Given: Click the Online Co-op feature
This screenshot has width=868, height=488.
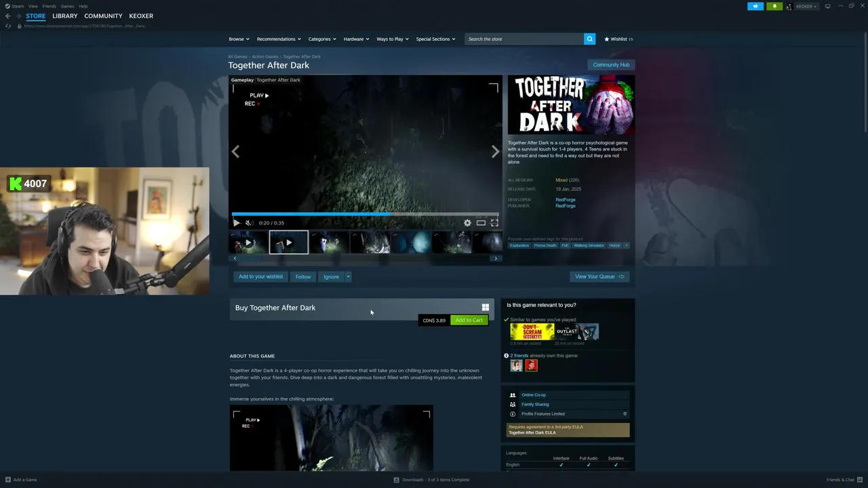Looking at the screenshot, I should [x=534, y=394].
